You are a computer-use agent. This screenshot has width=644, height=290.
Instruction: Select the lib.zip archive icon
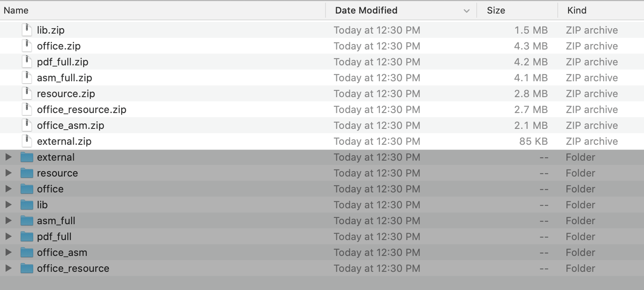(x=27, y=30)
